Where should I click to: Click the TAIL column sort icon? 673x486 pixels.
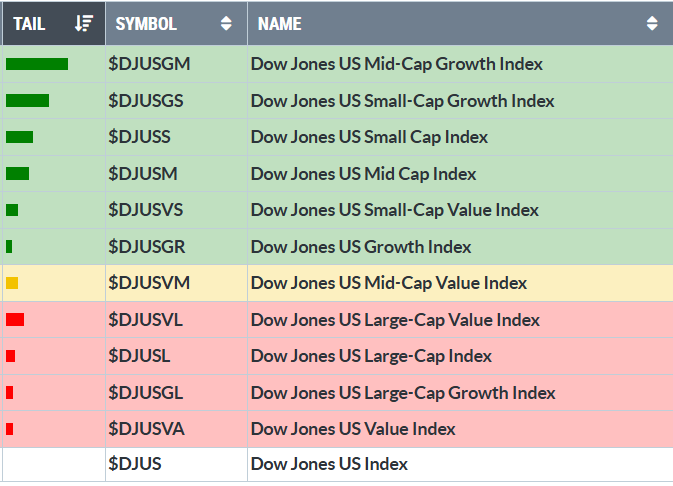pyautogui.click(x=85, y=23)
